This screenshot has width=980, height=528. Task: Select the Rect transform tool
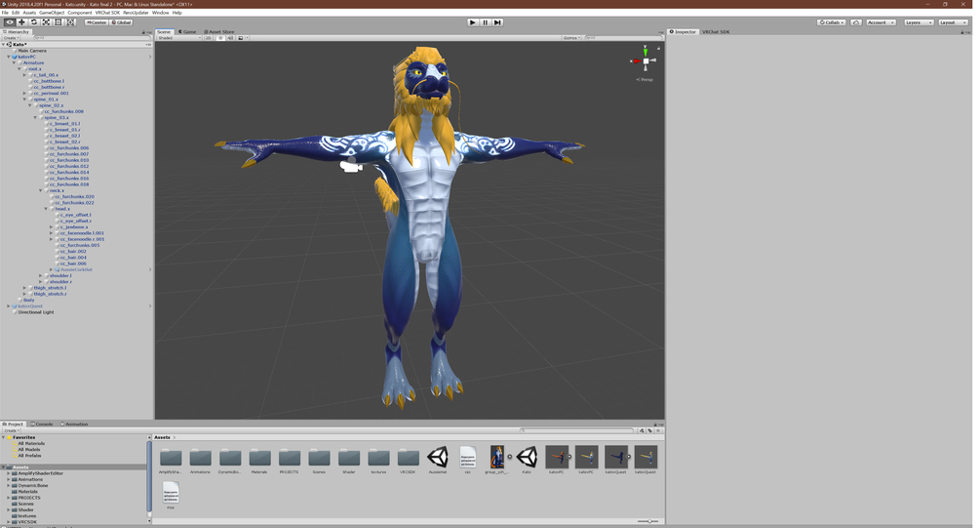pyautogui.click(x=59, y=21)
